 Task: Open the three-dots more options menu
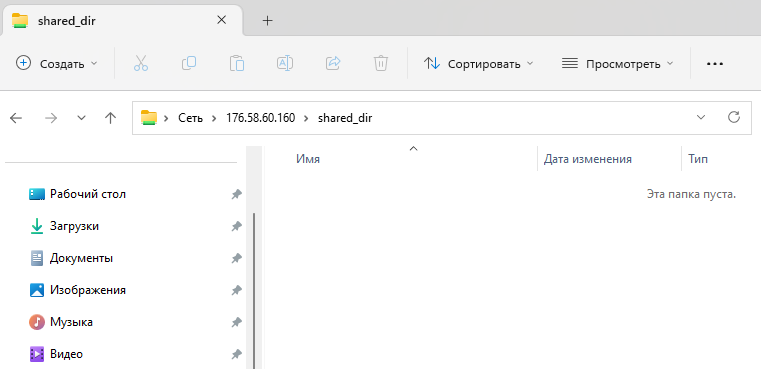tap(715, 64)
